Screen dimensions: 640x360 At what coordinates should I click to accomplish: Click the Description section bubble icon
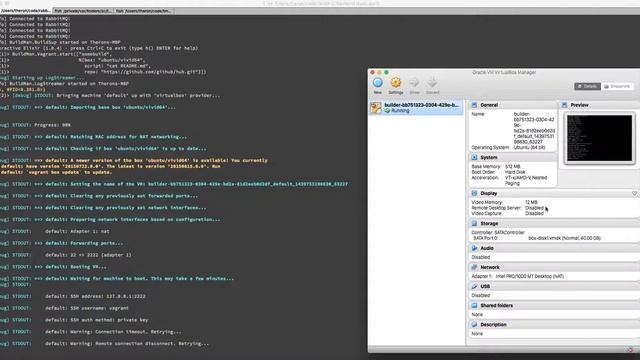click(474, 324)
